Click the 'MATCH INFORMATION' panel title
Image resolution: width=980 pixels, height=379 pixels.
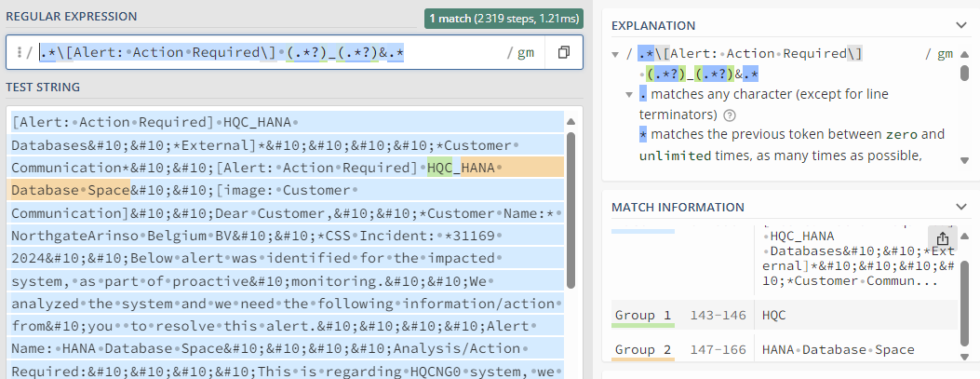point(678,207)
